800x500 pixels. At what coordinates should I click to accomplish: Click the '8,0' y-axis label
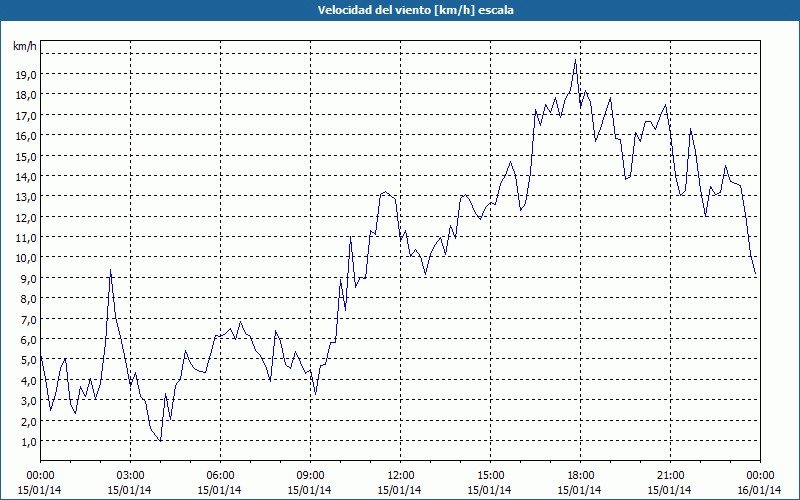[x=28, y=298]
